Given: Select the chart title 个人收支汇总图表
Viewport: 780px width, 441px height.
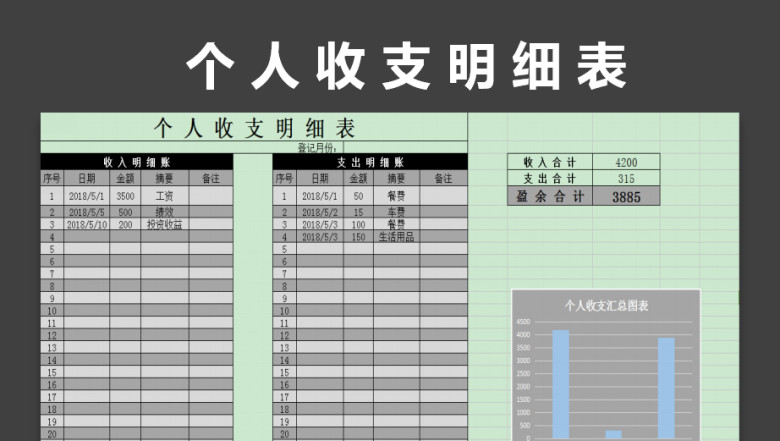Looking at the screenshot, I should point(606,305).
